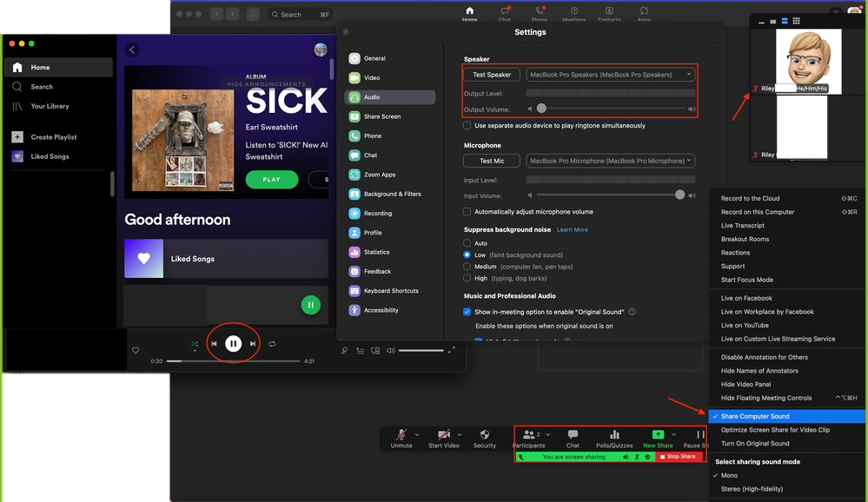Open the Microphone device dropdown
The height and width of the screenshot is (502, 868).
click(612, 161)
